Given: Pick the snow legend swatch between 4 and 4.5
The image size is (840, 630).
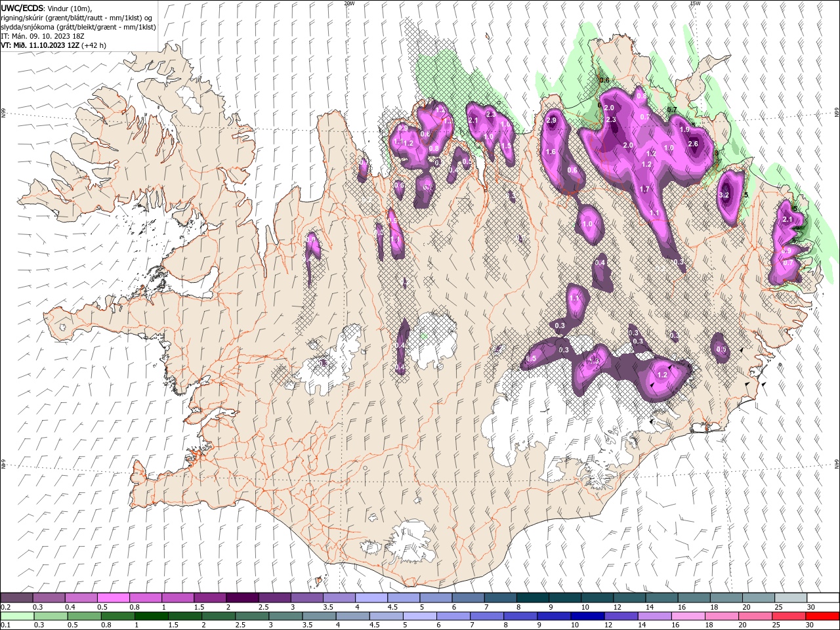Looking at the screenshot, I should [x=371, y=598].
